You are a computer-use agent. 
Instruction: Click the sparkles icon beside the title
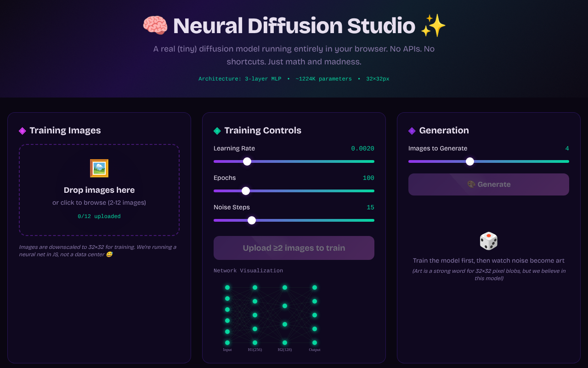pos(433,26)
